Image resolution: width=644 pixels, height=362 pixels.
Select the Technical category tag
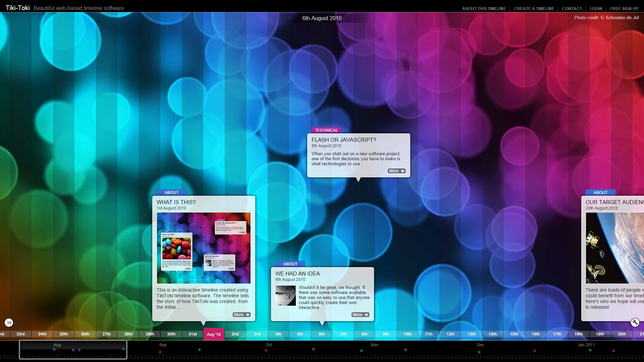tap(326, 130)
